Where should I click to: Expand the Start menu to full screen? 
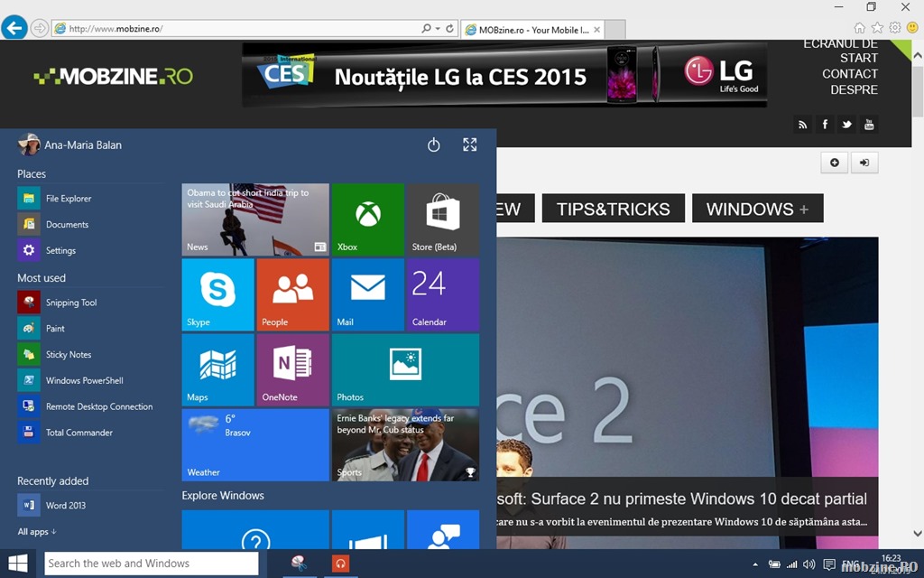pos(469,144)
